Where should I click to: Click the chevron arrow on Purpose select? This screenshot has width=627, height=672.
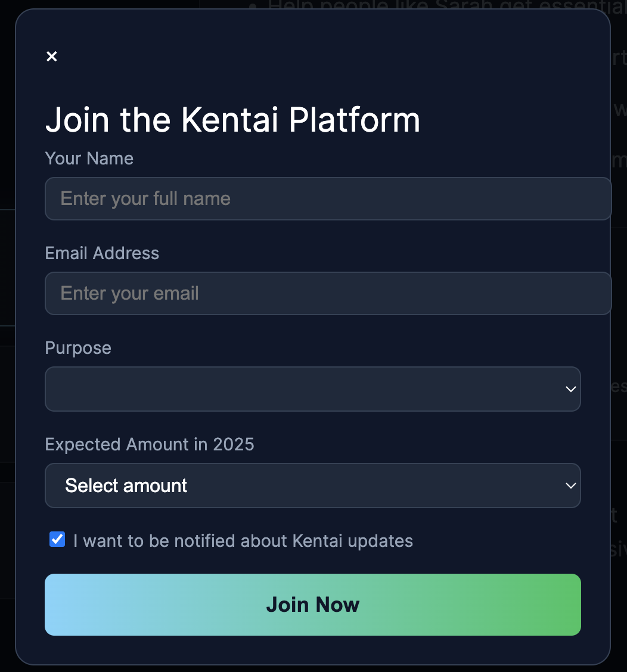[570, 389]
